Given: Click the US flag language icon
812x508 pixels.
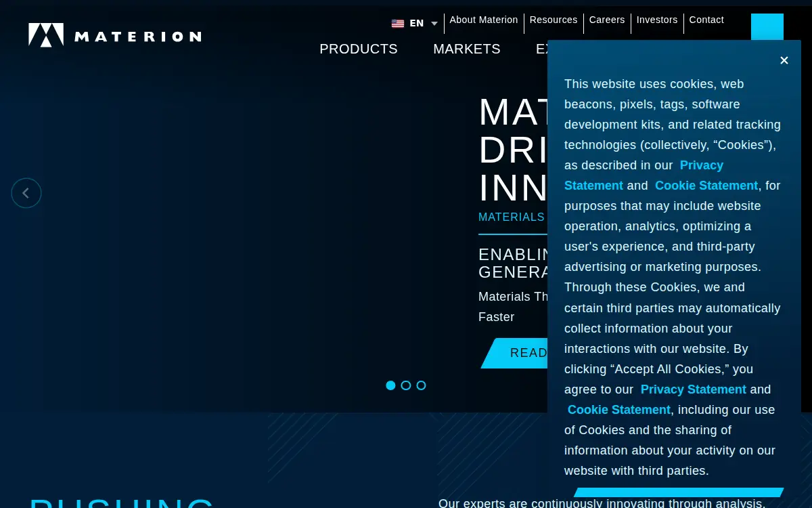Looking at the screenshot, I should tap(398, 23).
